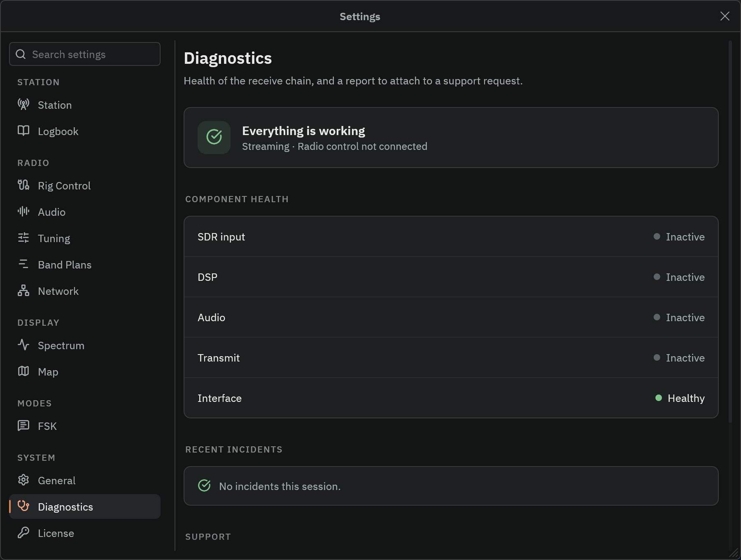Screen dimensions: 741x560
Task: Click the General gear icon
Action: pyautogui.click(x=23, y=480)
